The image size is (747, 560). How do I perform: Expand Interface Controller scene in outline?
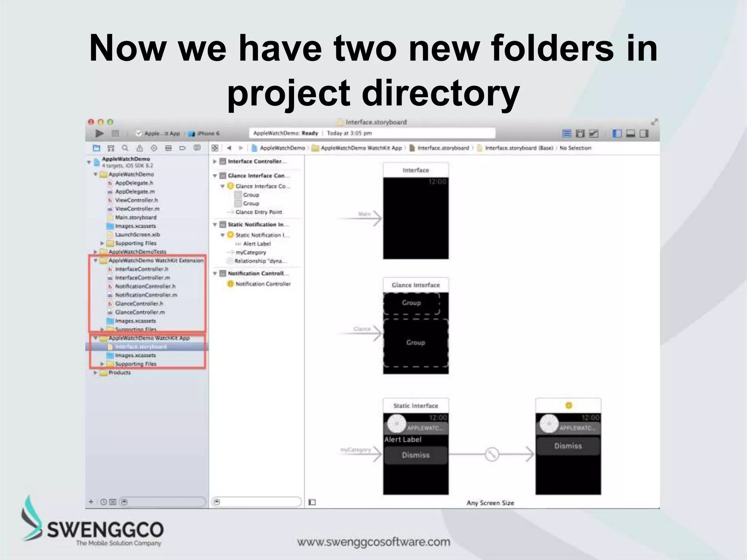point(215,162)
